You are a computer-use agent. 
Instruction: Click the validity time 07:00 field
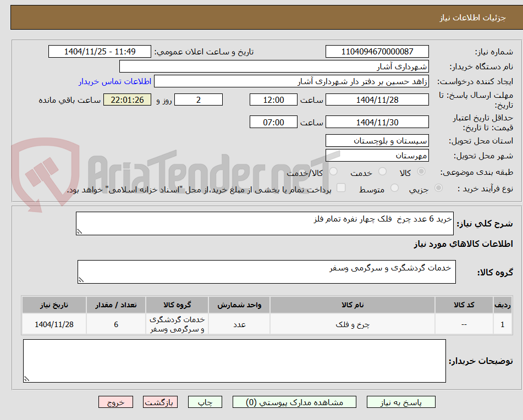point(273,122)
